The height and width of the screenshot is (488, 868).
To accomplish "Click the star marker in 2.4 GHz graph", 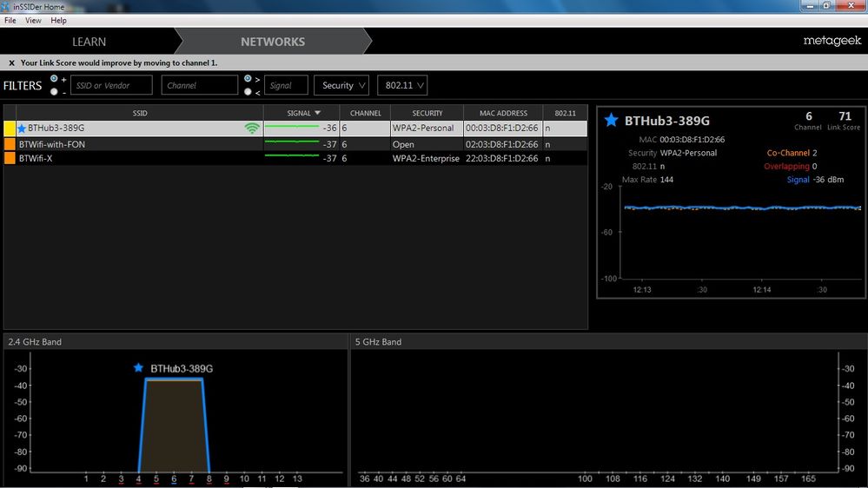I will click(138, 368).
